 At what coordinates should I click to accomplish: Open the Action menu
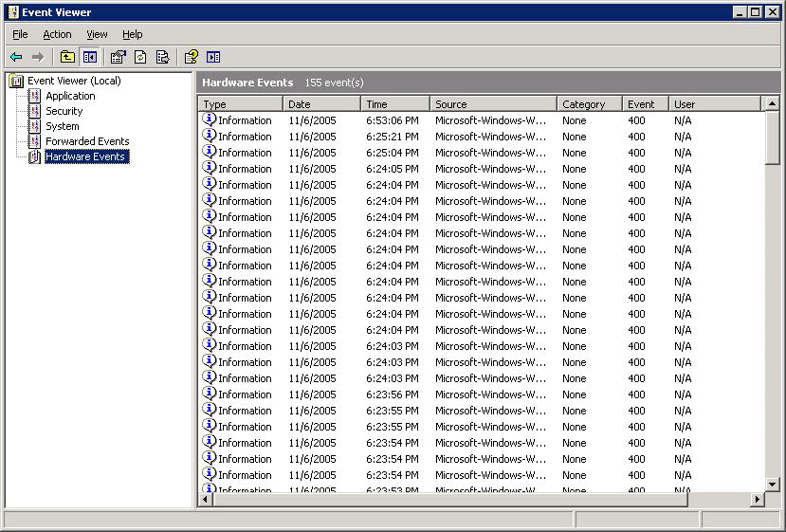point(57,34)
